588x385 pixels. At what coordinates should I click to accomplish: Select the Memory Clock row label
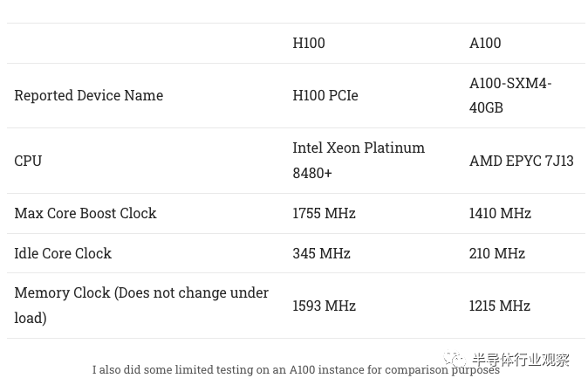[x=141, y=306]
